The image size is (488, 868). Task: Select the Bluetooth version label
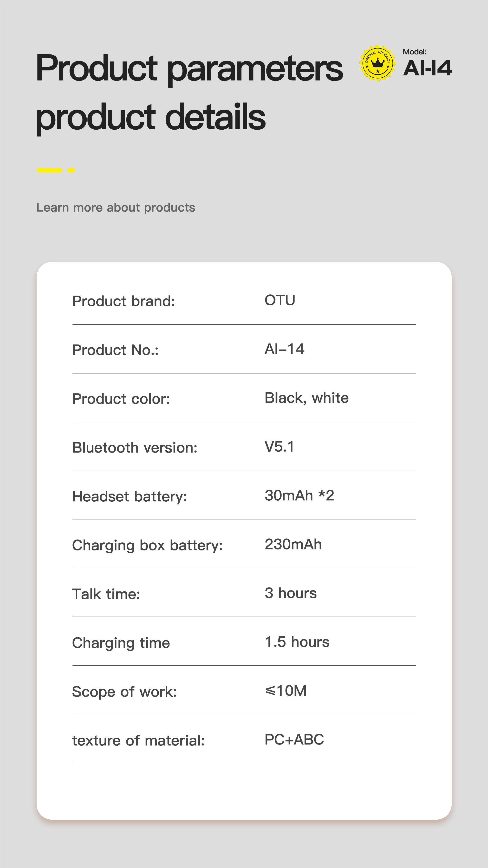pyautogui.click(x=134, y=448)
